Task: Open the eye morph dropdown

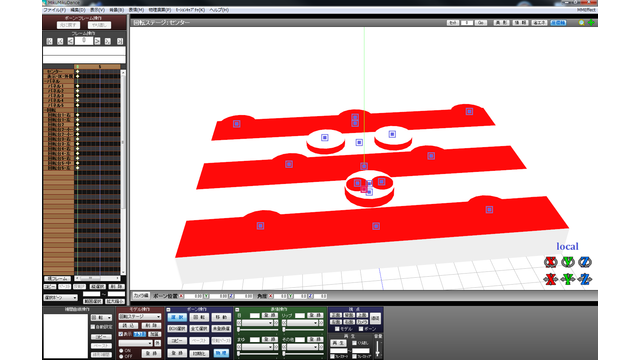Action: pos(258,322)
